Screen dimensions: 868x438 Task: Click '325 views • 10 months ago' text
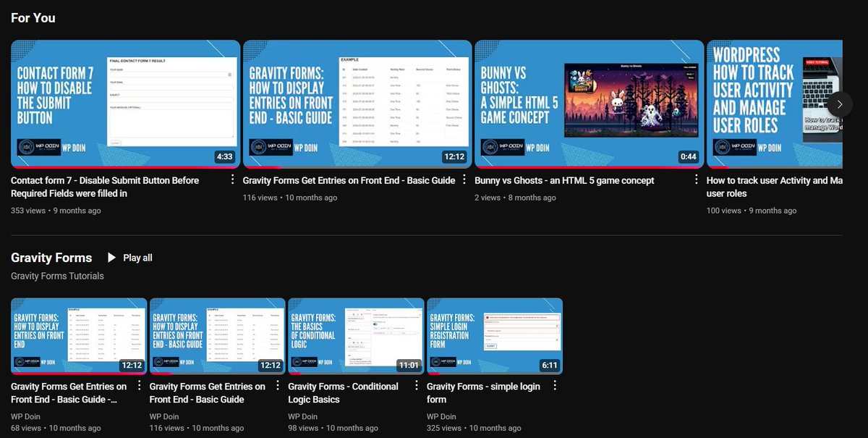(474, 428)
